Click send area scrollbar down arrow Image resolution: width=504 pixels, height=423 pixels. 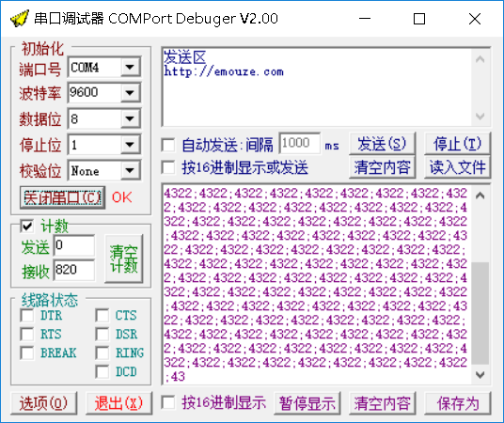[x=480, y=116]
